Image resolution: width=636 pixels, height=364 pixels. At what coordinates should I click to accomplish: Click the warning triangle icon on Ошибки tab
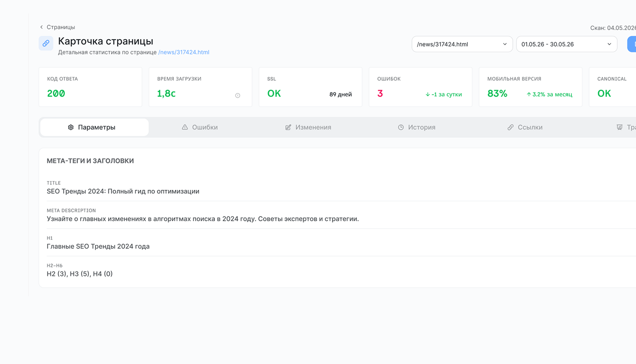[185, 127]
